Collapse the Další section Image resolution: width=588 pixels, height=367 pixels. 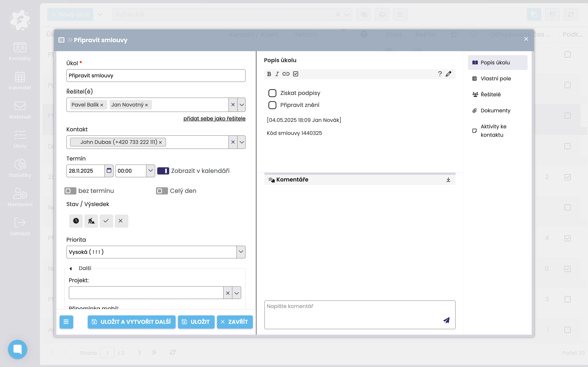point(71,268)
